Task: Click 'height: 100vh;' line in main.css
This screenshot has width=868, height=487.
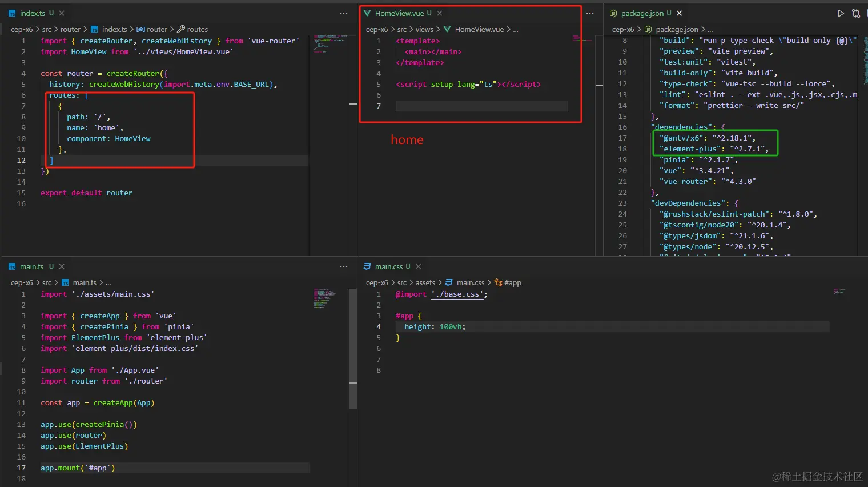Action: [x=435, y=326]
